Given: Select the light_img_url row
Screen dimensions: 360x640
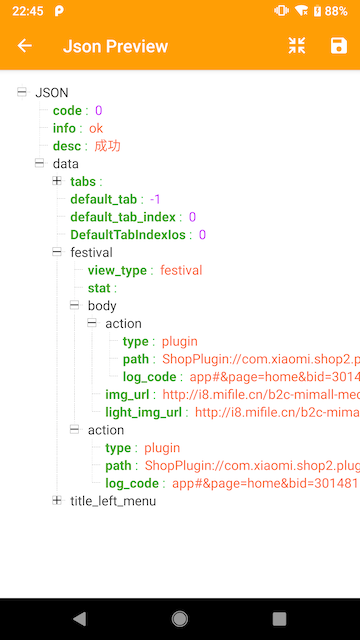Looking at the screenshot, I should click(232, 412).
